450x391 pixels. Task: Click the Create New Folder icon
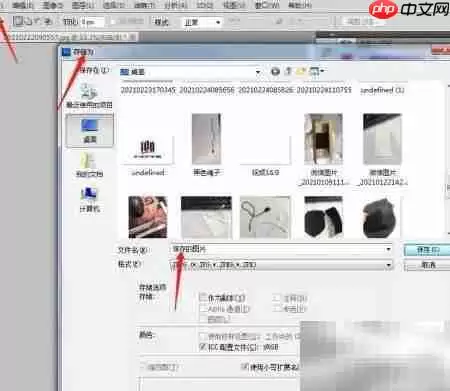(301, 71)
